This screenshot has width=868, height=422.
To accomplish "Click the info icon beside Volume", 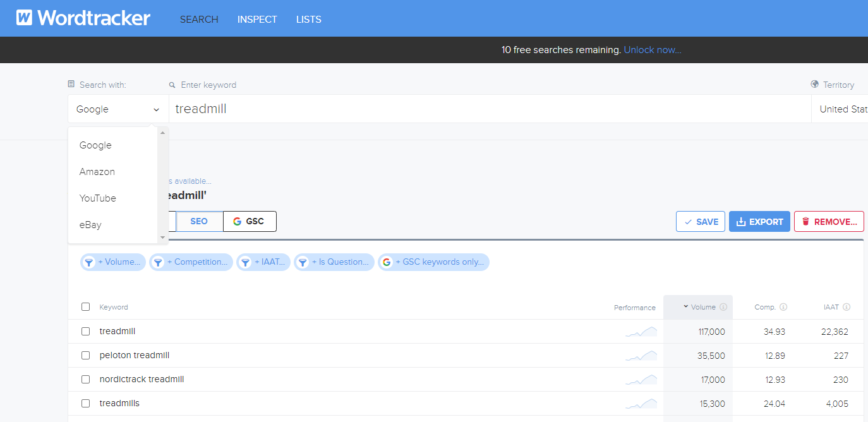I will 723,307.
